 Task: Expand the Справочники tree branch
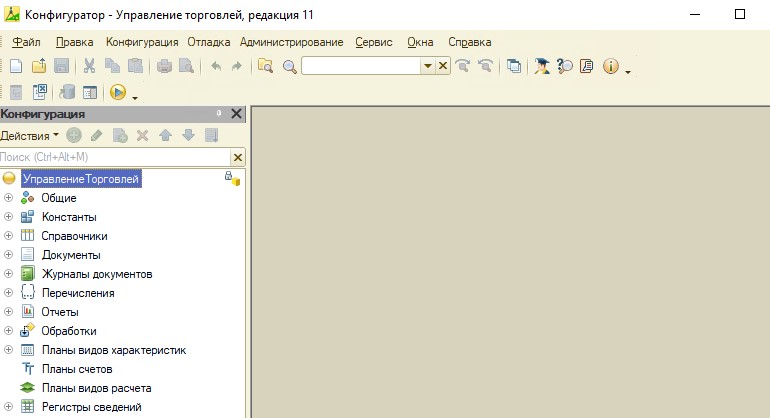click(x=9, y=236)
